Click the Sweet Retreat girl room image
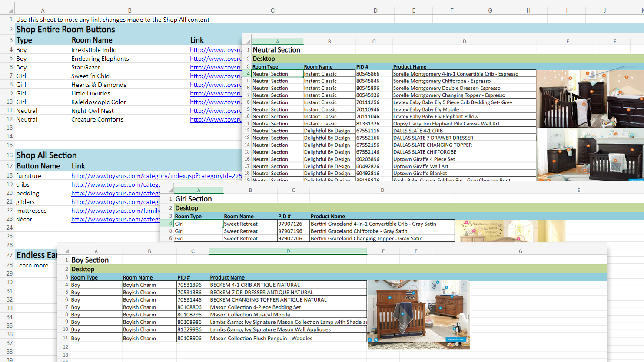Image resolution: width=644 pixels, height=362 pixels. [x=510, y=231]
